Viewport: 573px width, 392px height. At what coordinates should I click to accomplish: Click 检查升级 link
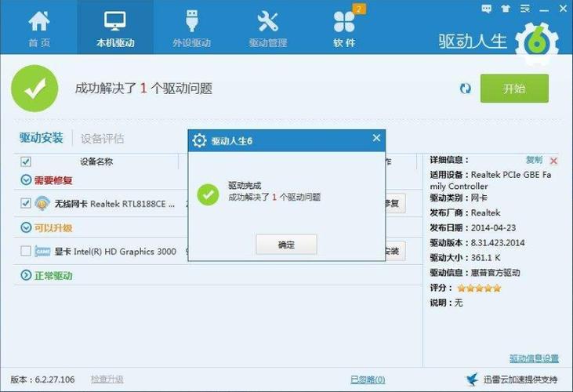coord(107,379)
